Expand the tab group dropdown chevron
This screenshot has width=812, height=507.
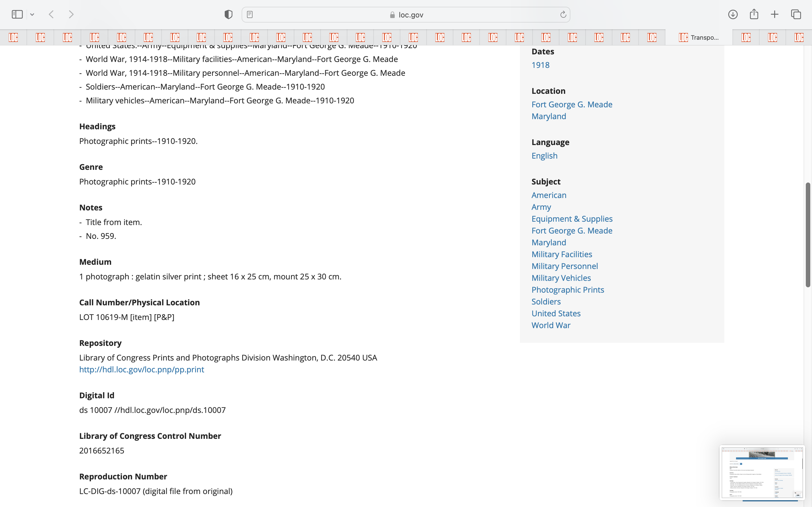click(x=32, y=14)
